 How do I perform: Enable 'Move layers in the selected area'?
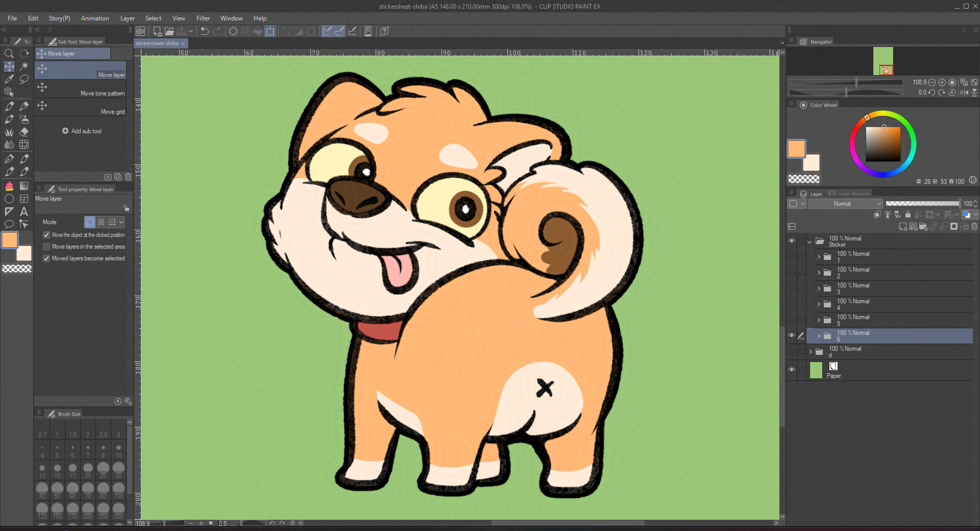click(x=46, y=247)
